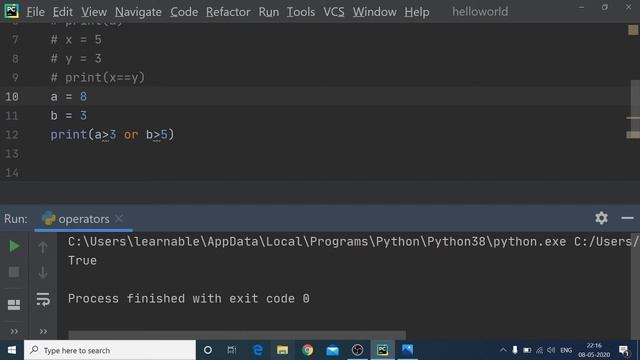Image resolution: width=640 pixels, height=360 pixels.
Task: Click the print(a>3 or b>5) line
Action: coord(112,135)
